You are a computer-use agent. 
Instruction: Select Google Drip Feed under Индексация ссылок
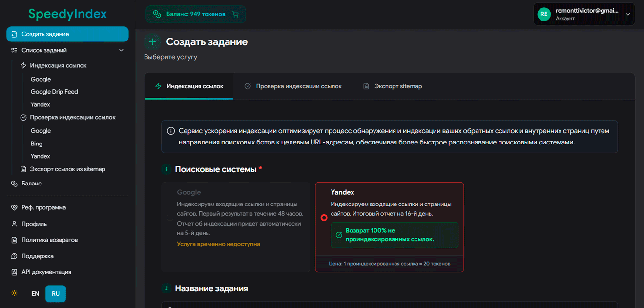pos(54,91)
